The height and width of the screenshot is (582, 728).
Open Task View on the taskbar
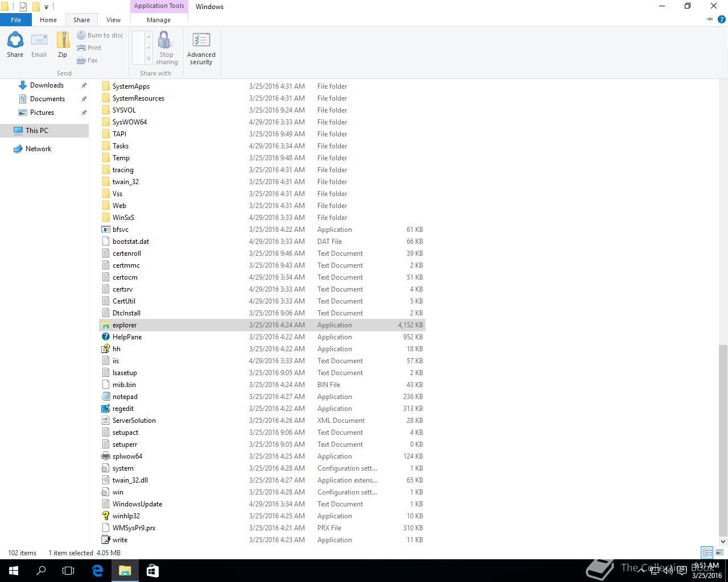68,571
